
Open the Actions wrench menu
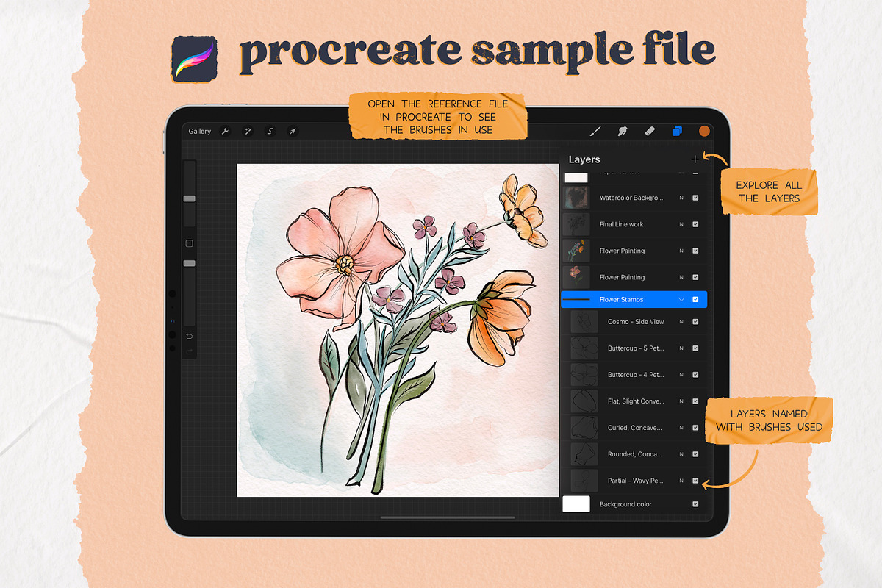(226, 132)
